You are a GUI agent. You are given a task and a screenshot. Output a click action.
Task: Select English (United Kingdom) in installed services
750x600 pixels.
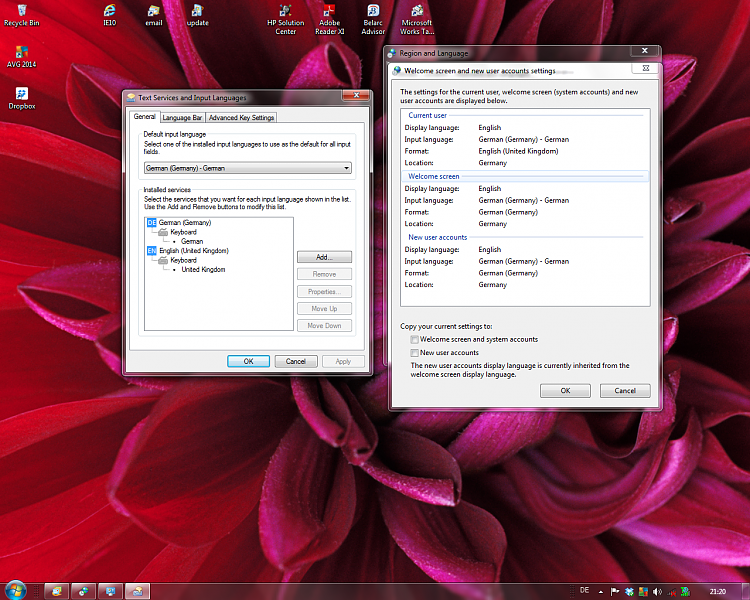tap(194, 251)
